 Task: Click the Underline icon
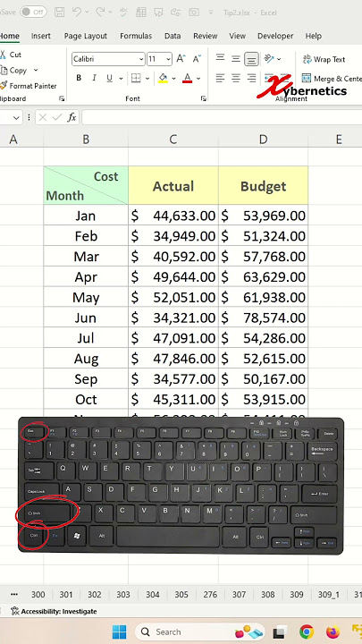point(109,78)
